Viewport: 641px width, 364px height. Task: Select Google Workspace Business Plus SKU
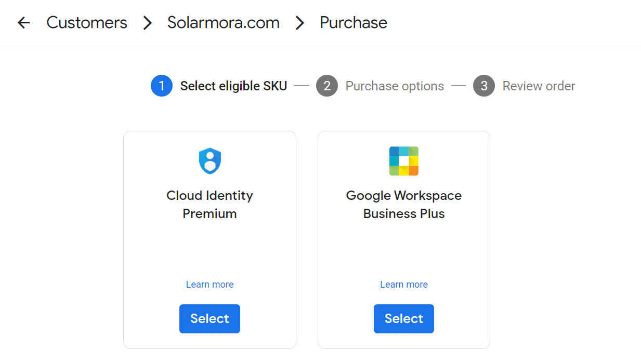[404, 318]
